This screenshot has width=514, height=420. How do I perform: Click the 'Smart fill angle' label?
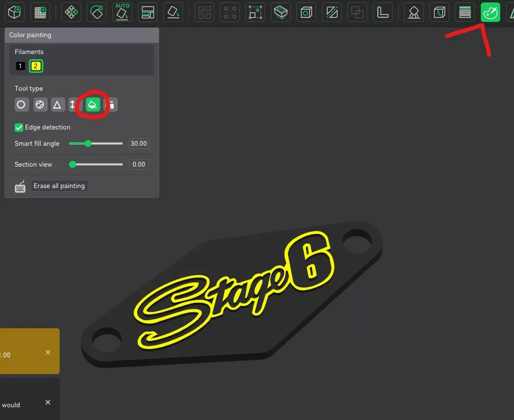[x=37, y=144]
